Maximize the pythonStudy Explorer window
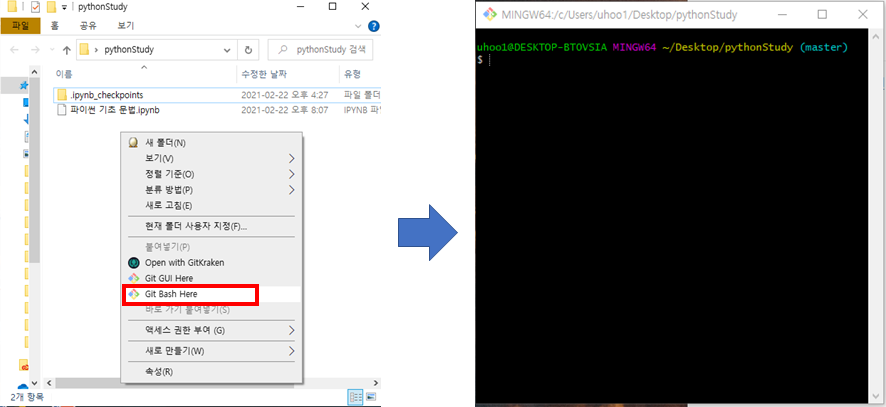 point(332,7)
